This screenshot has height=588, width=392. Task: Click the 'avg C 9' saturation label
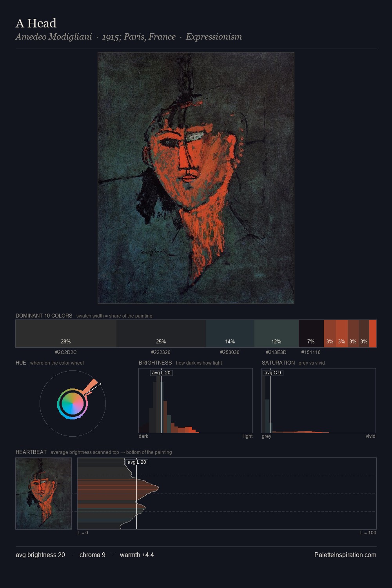tap(272, 373)
